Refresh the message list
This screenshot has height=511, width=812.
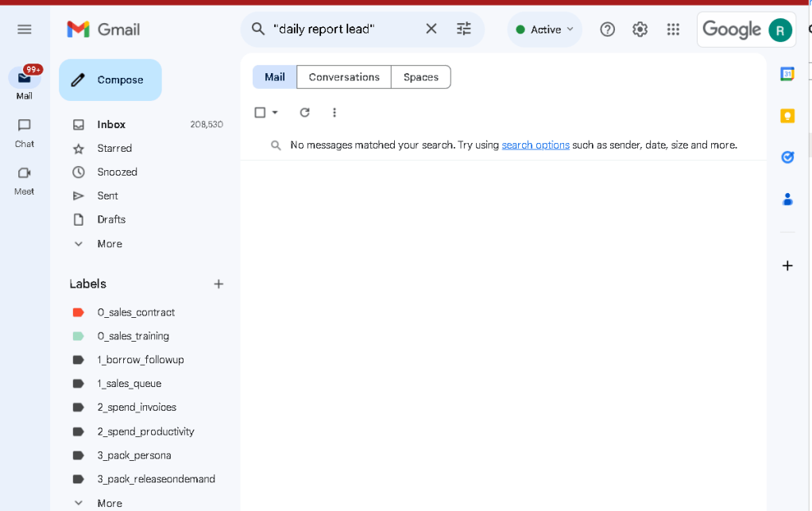[x=304, y=112]
